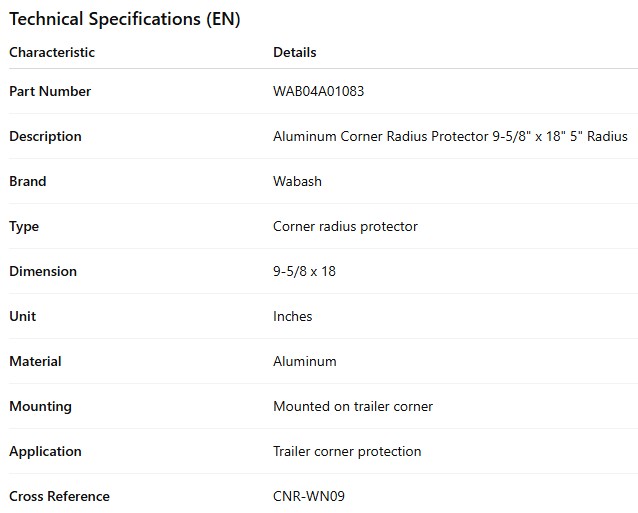The width and height of the screenshot is (638, 513).
Task: Select the Unit row label
Action: point(22,316)
